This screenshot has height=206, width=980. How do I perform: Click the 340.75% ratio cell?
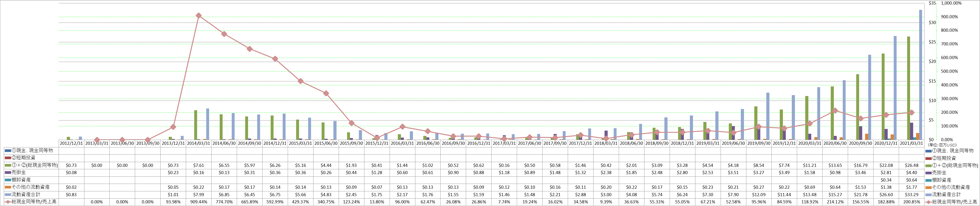pyautogui.click(x=326, y=202)
